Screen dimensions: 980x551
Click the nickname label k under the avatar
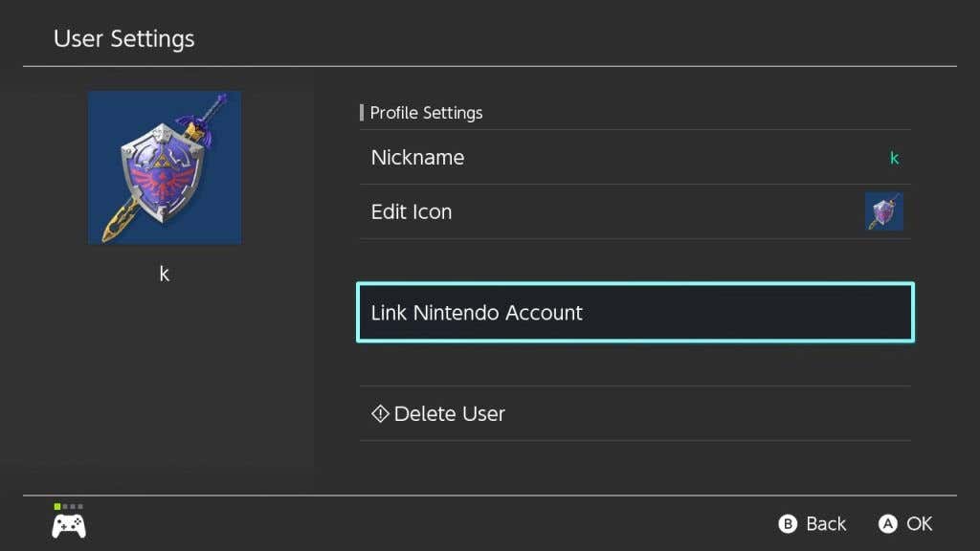(x=165, y=274)
